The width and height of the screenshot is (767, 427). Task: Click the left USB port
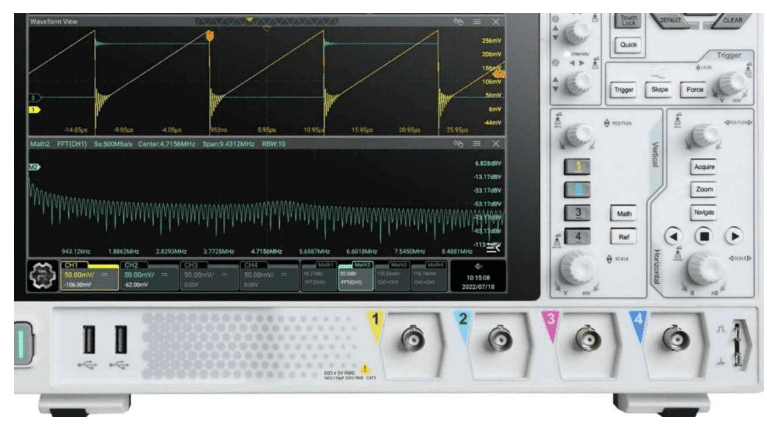(x=89, y=339)
